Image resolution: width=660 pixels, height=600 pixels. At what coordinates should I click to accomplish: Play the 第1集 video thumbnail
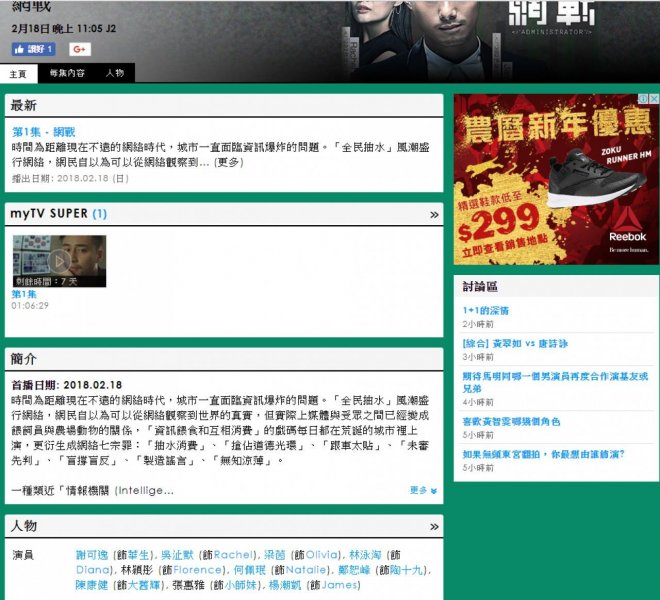point(58,261)
